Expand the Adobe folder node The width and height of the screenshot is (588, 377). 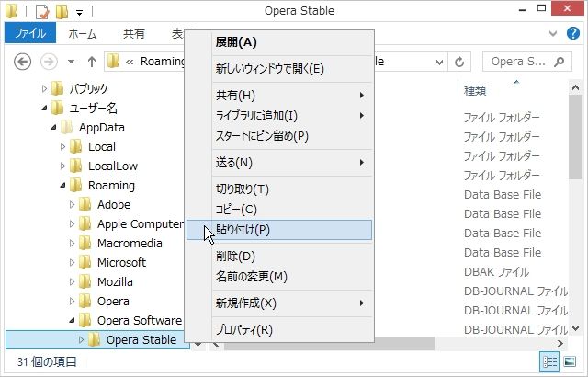point(72,204)
